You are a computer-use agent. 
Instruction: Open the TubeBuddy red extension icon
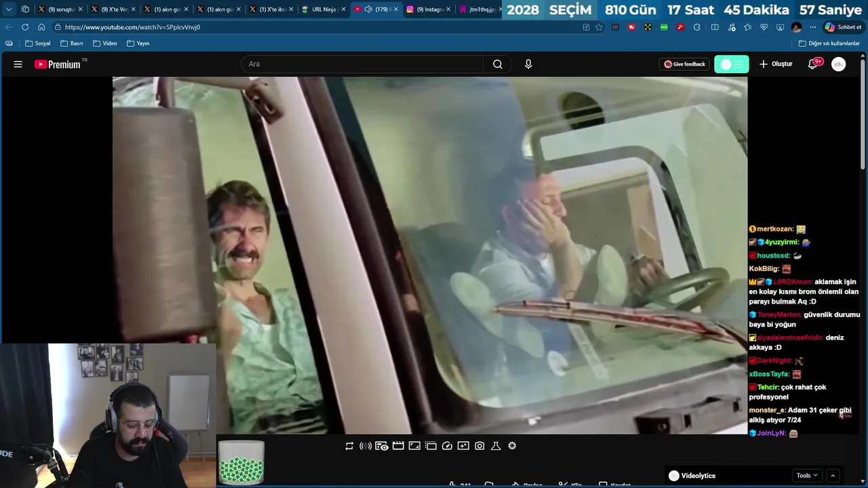631,27
